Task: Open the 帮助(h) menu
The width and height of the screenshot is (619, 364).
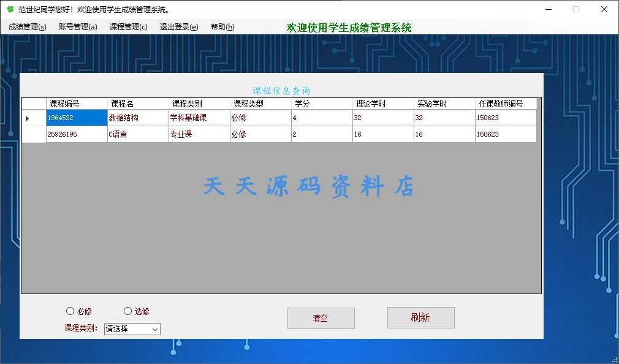Action: 222,27
